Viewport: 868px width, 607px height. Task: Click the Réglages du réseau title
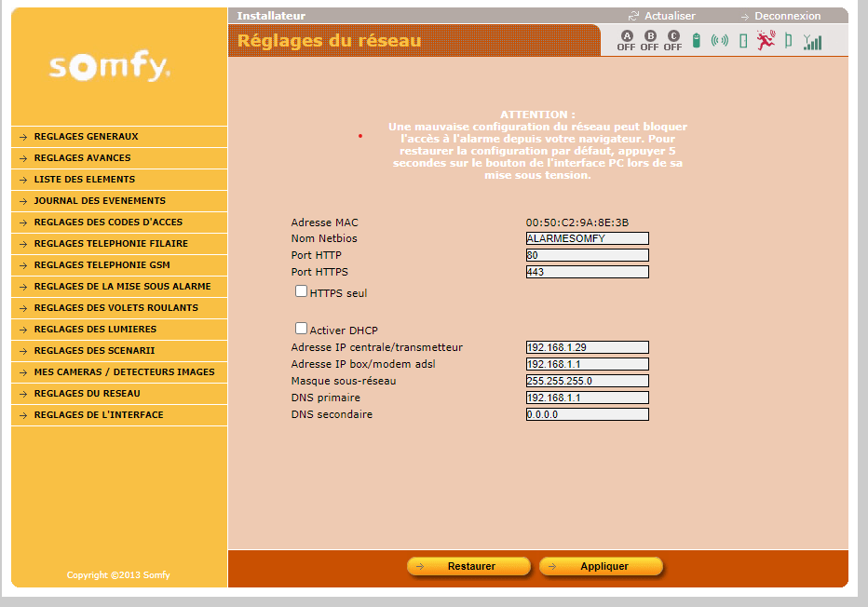(x=330, y=40)
